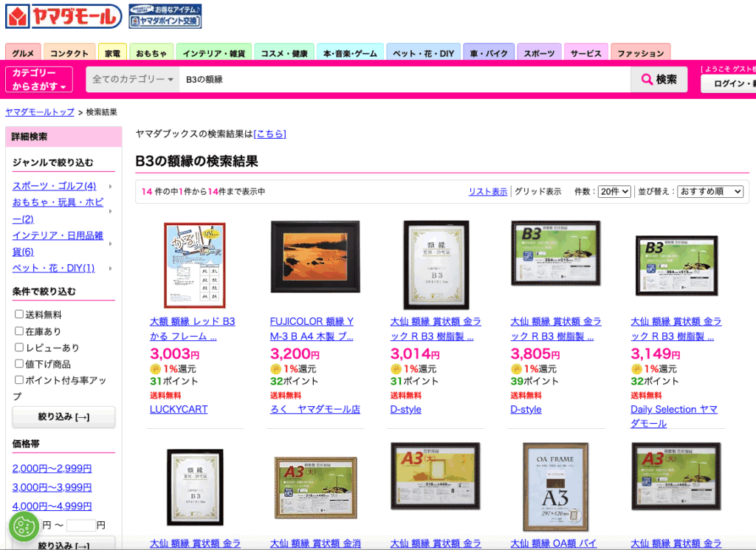Select the 家電 tab
756x550 pixels.
click(x=112, y=52)
